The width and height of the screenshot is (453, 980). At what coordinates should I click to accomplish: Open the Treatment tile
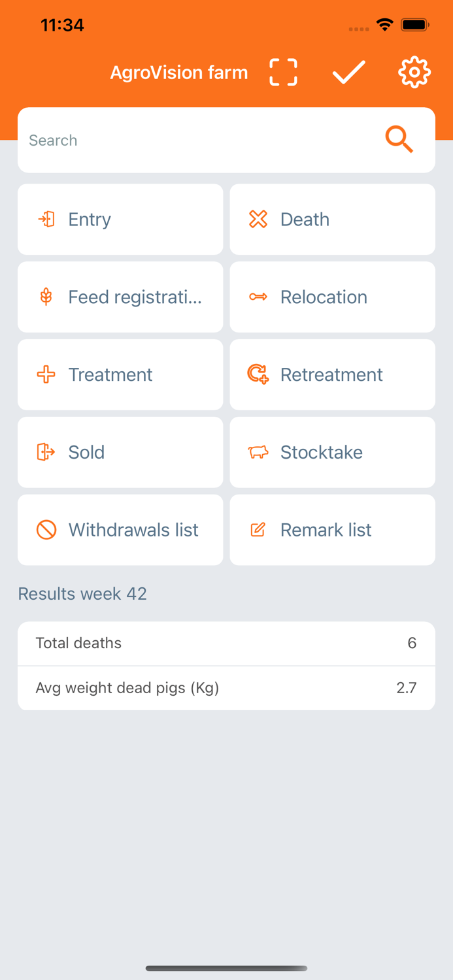pyautogui.click(x=120, y=374)
